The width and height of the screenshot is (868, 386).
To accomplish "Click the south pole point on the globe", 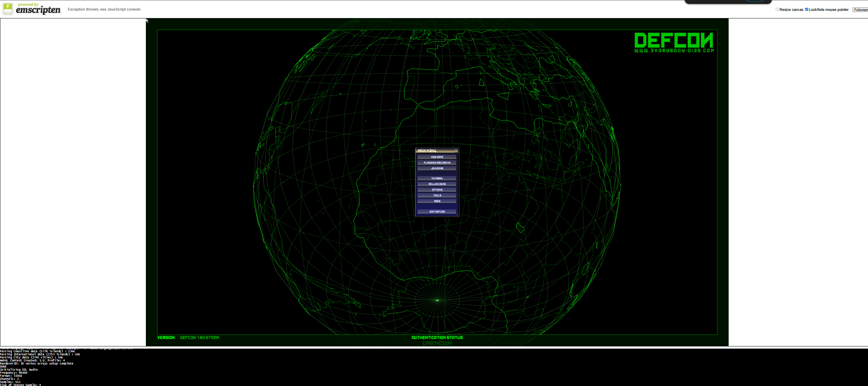I will click(437, 300).
